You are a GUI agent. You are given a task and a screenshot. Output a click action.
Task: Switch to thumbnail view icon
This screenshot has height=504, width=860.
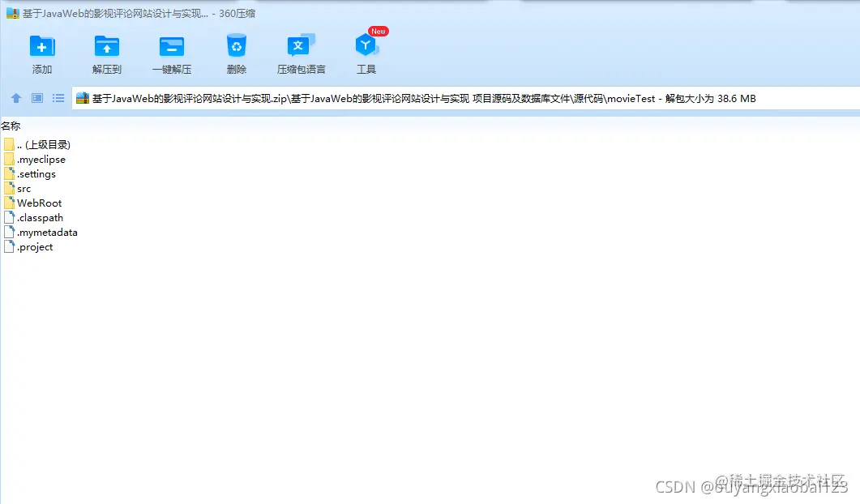36,98
